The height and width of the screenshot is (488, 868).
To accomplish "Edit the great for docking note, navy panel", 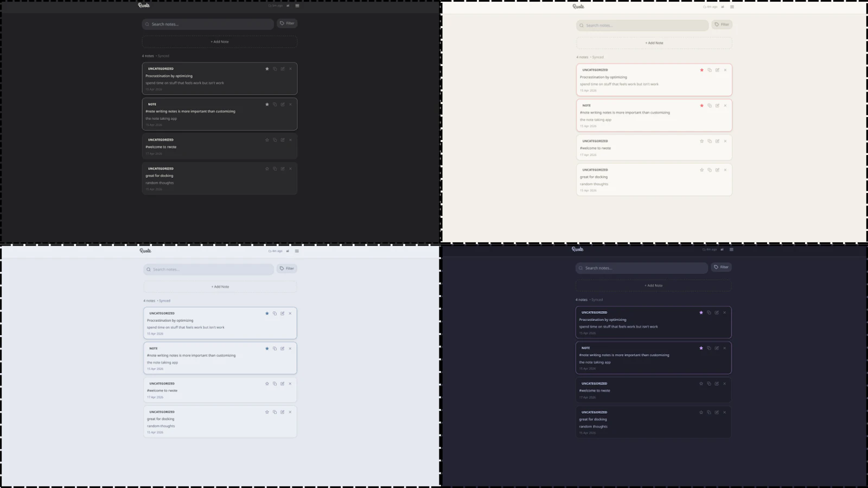I will pyautogui.click(x=717, y=412).
